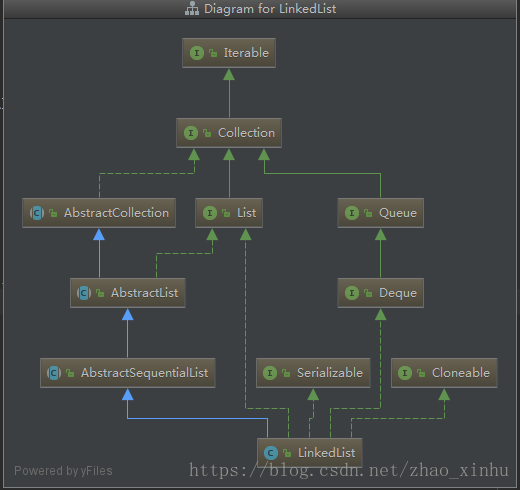Click the interface icon on Collection
The height and width of the screenshot is (490, 520).
coord(191,133)
